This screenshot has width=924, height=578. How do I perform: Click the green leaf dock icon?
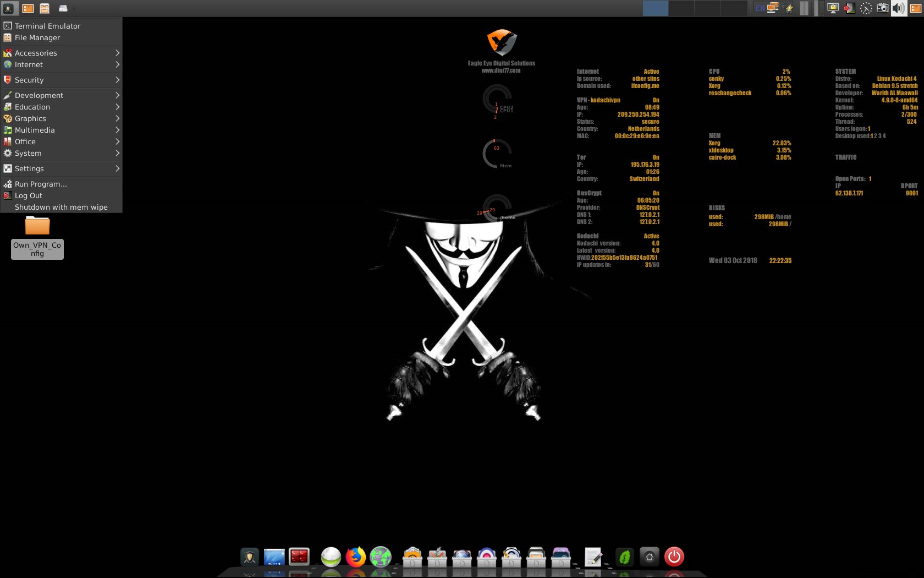(624, 557)
